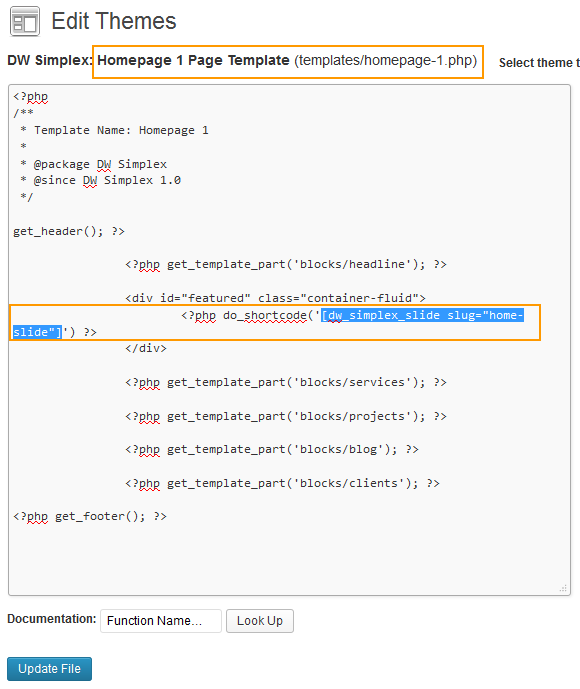Click the get_header() code line
This screenshot has height=689, width=580.
69,231
